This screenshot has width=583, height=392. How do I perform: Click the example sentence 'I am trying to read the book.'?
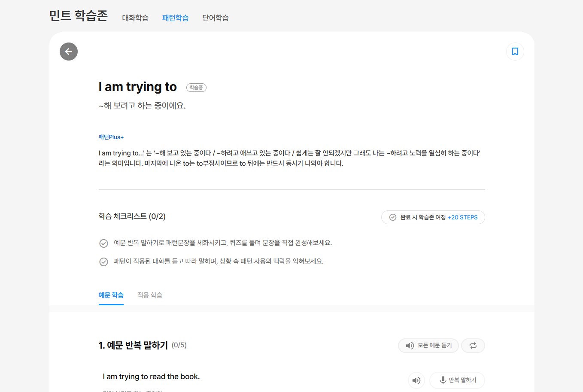[151, 377]
